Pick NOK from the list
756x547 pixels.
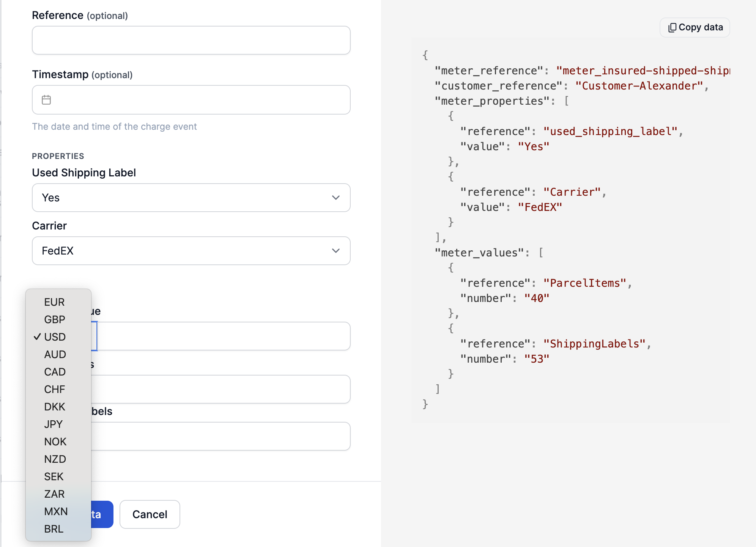55,442
